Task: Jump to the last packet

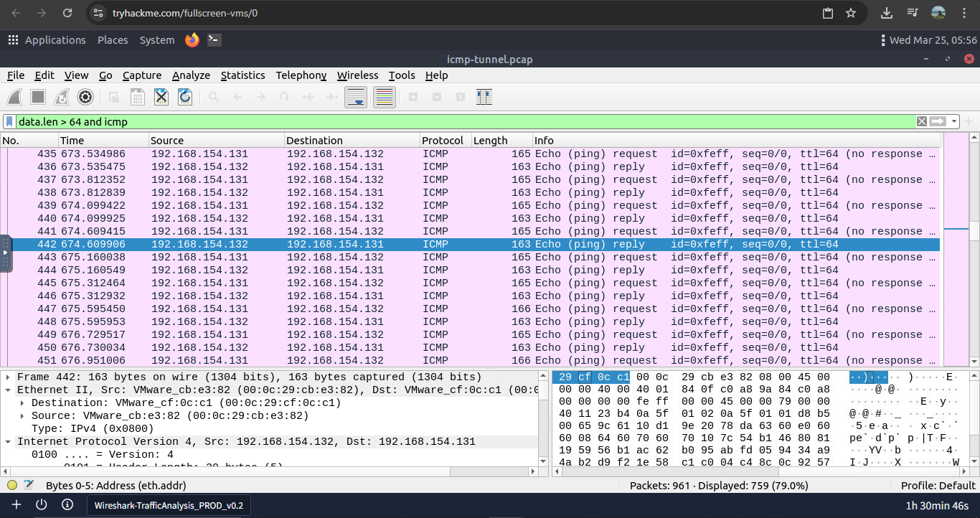Action: tap(332, 97)
